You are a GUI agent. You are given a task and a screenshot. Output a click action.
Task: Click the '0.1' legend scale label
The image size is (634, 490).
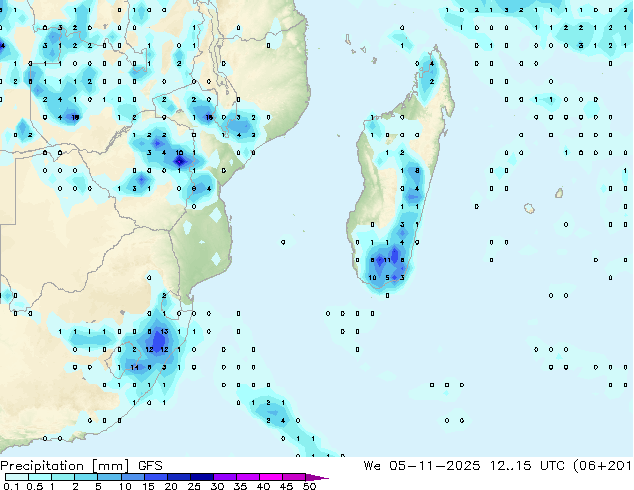(x=11, y=486)
